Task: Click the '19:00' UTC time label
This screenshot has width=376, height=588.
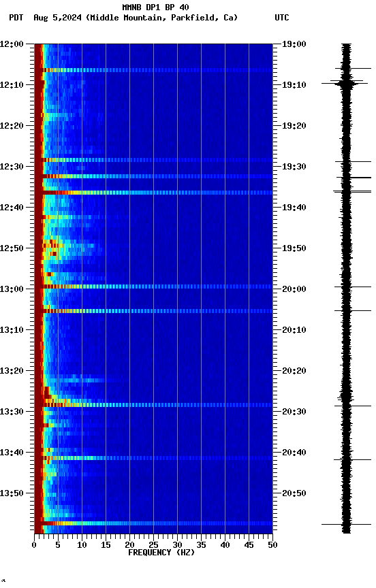Action: pyautogui.click(x=294, y=44)
